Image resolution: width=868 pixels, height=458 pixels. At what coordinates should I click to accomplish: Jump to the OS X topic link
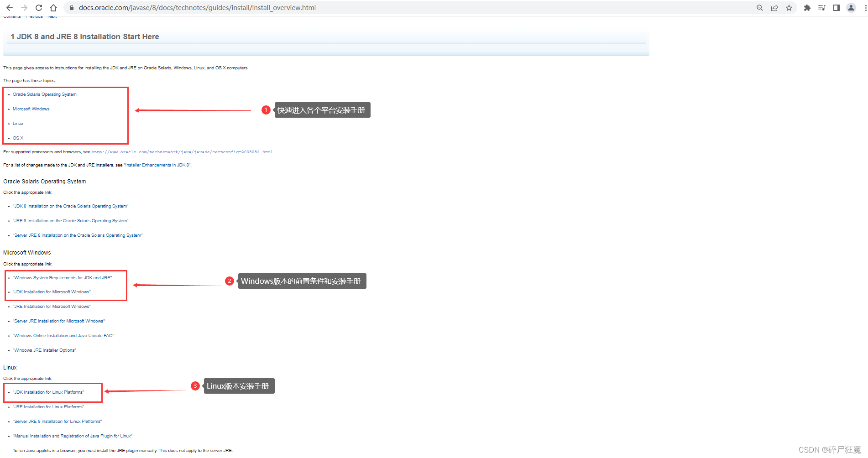pyautogui.click(x=18, y=138)
